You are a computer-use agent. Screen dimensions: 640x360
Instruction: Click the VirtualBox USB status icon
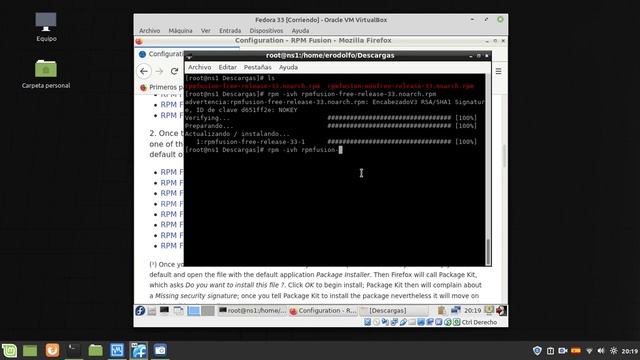coord(403,322)
